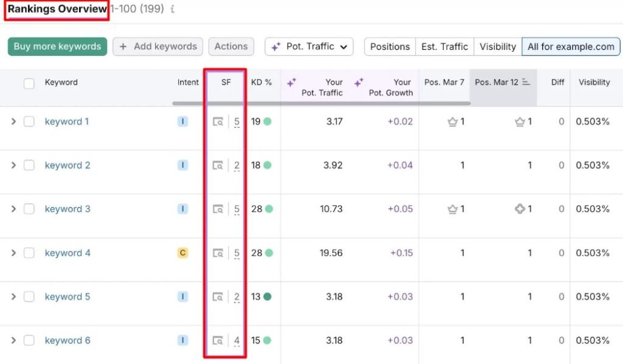
Task: Click the Informational intent badge for keyword 1
Action: coord(183,122)
